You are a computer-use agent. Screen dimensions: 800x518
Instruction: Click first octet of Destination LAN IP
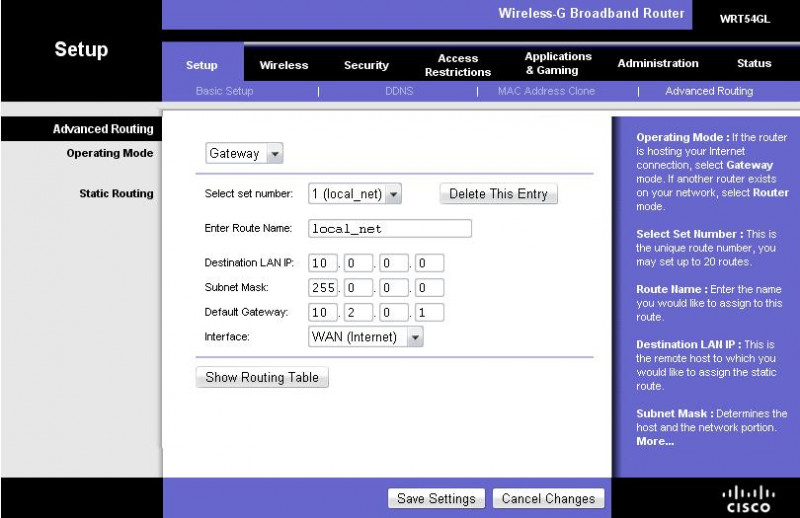(322, 263)
